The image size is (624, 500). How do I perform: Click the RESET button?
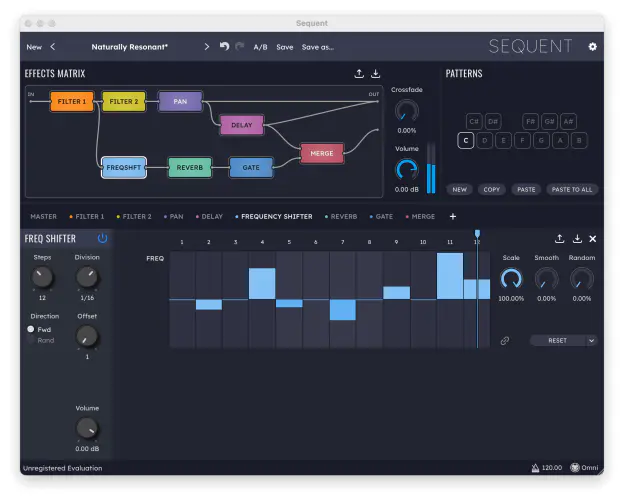pos(558,341)
